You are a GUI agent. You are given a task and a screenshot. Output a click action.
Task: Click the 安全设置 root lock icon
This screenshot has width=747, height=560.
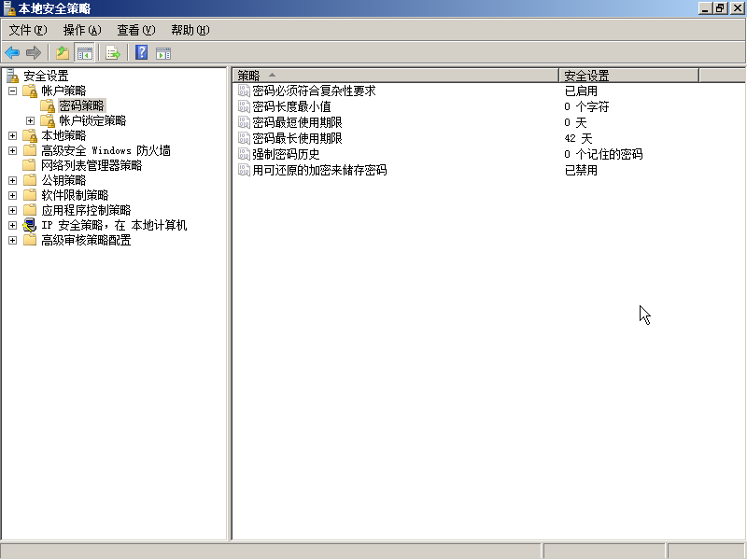pyautogui.click(x=11, y=76)
